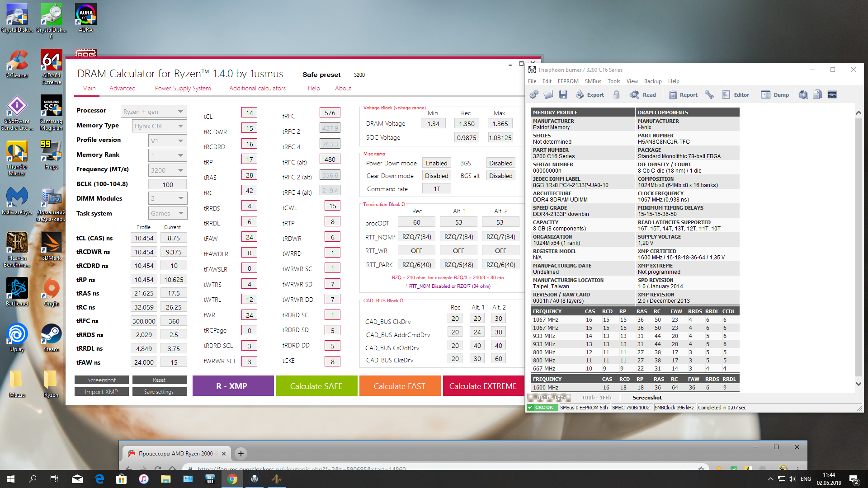Toggle Gear Down mode Disabled setting
This screenshot has height=488, width=868.
click(x=436, y=176)
